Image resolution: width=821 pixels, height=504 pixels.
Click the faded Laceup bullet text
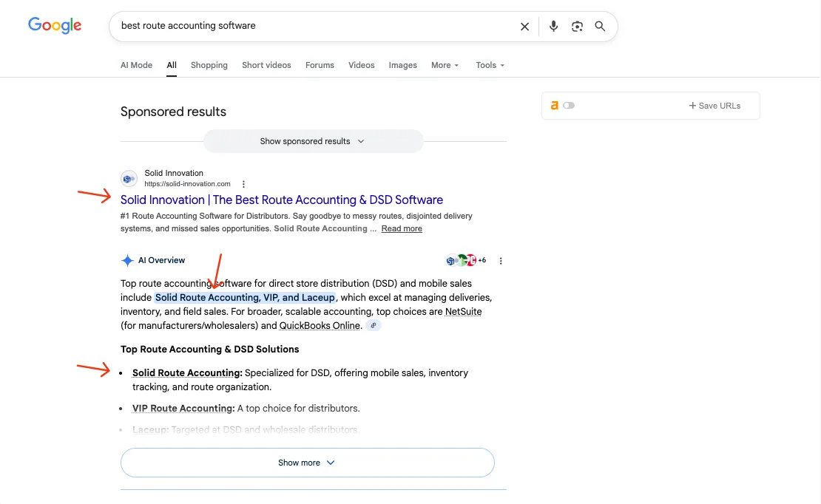tap(246, 429)
